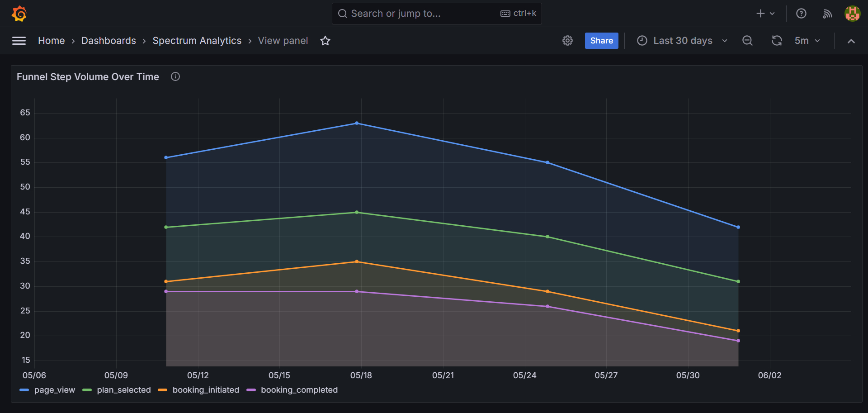Click the ctrl+k keyboard shortcut hint

tap(519, 14)
